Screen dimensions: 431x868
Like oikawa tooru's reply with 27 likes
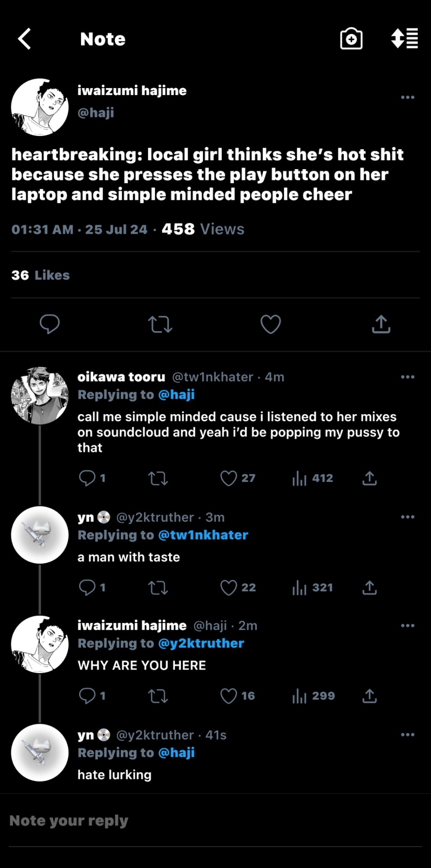(229, 478)
